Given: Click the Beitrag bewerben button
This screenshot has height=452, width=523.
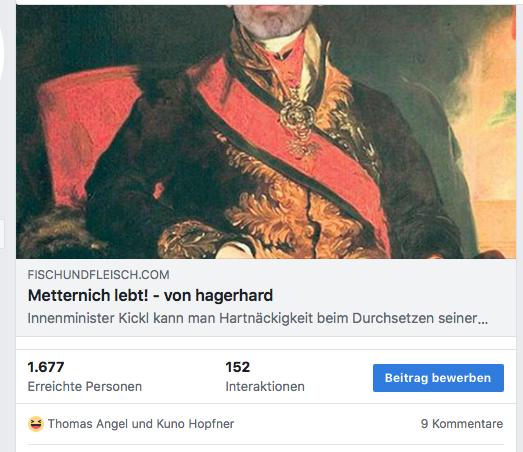Looking at the screenshot, I should click(438, 378).
